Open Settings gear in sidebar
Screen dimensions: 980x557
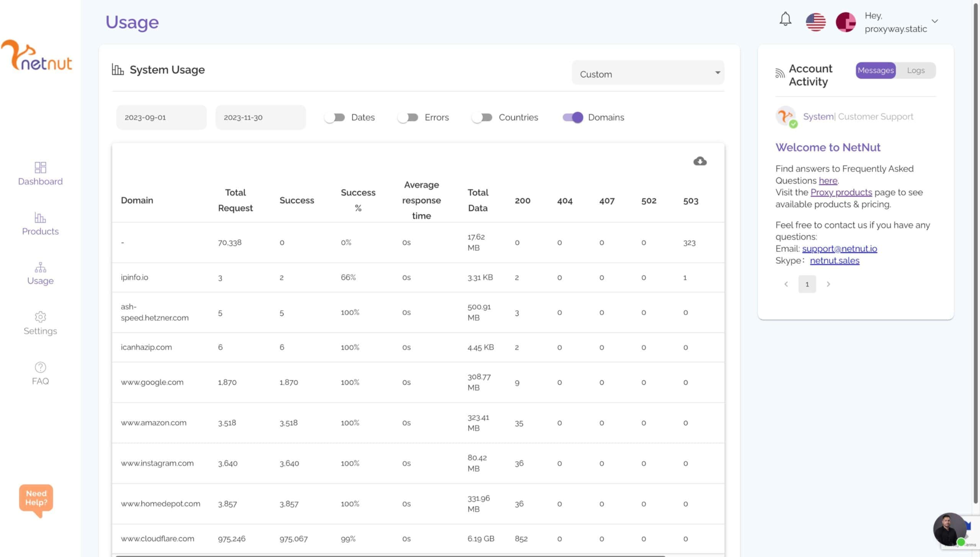40,323
